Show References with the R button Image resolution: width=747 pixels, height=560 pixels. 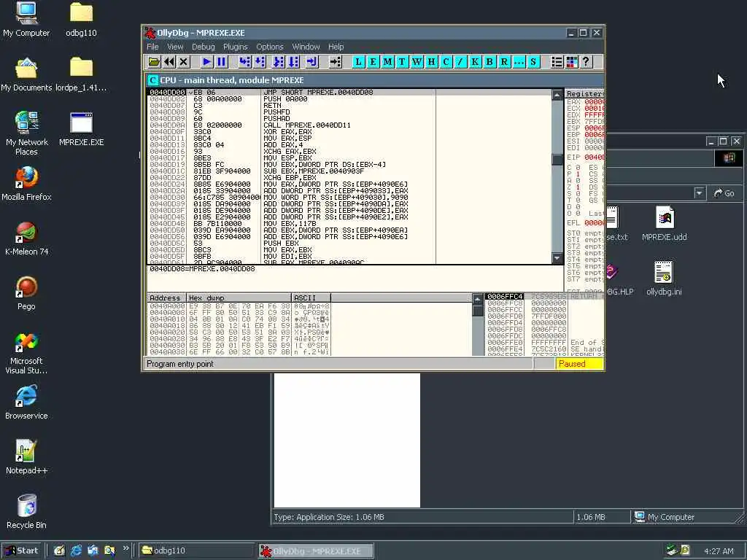point(504,62)
